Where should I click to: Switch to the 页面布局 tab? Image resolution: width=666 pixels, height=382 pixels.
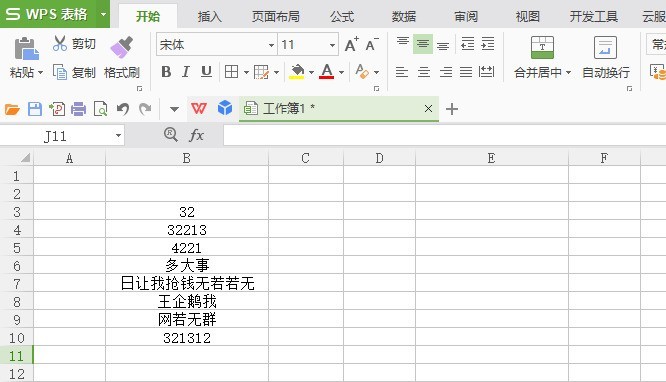point(276,17)
